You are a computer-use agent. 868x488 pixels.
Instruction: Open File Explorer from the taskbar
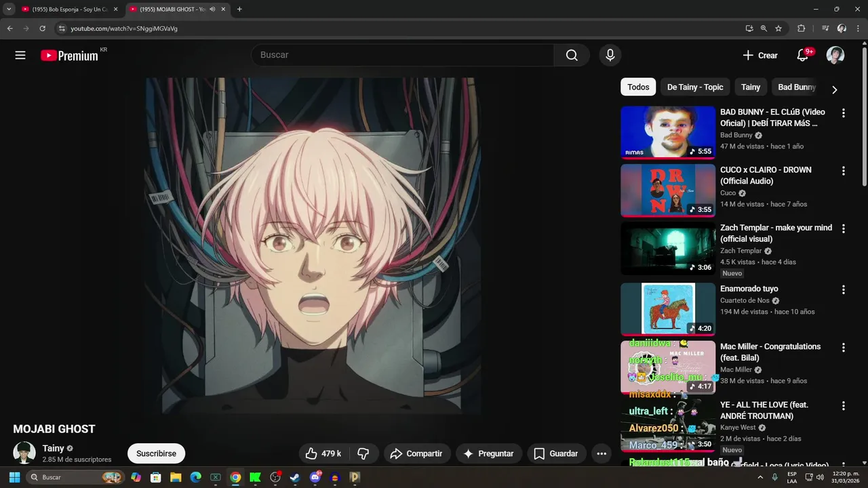point(176,477)
